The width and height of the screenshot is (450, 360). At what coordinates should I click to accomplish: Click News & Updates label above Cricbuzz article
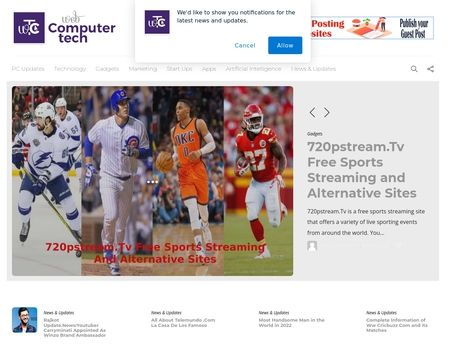pos(381,313)
